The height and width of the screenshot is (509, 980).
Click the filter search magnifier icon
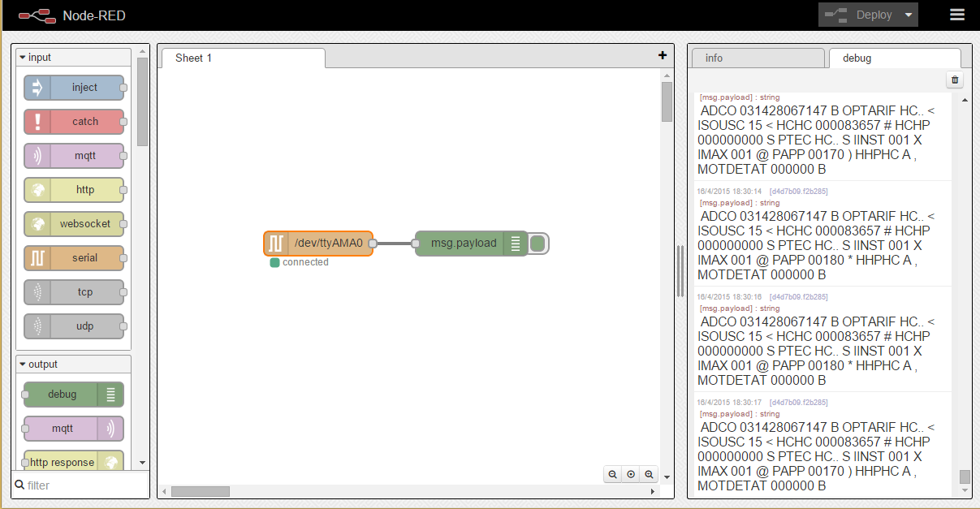[x=19, y=485]
